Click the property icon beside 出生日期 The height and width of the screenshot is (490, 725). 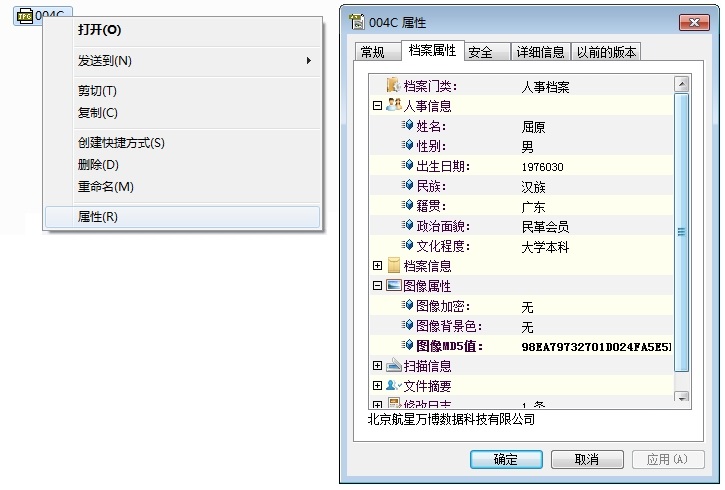pyautogui.click(x=407, y=165)
